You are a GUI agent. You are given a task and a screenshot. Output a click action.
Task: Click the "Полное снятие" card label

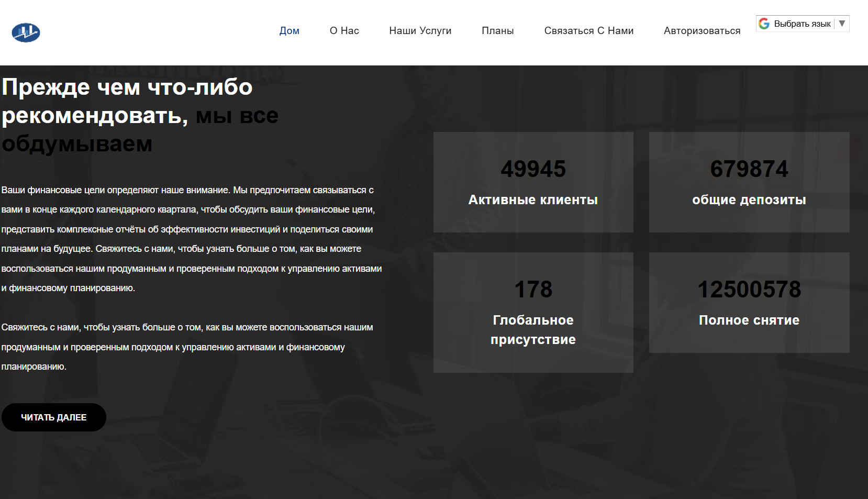click(x=749, y=320)
